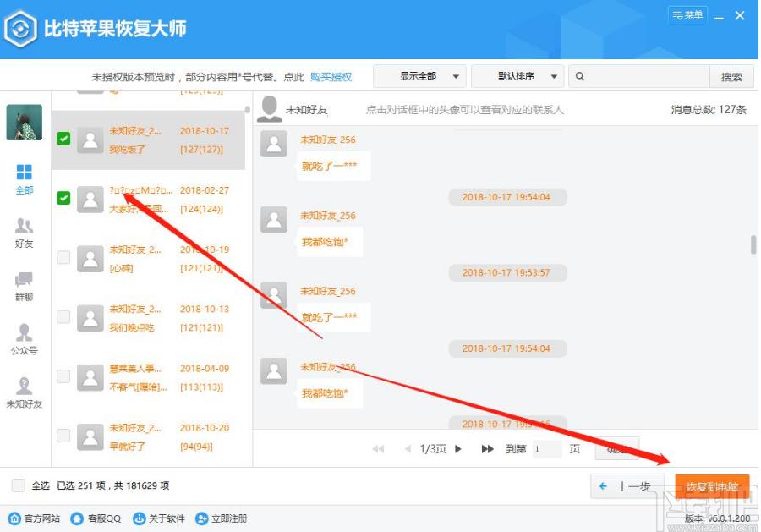This screenshot has height=532, width=761.
Task: Click the conversation list scrollbar thumb
Action: (x=248, y=110)
